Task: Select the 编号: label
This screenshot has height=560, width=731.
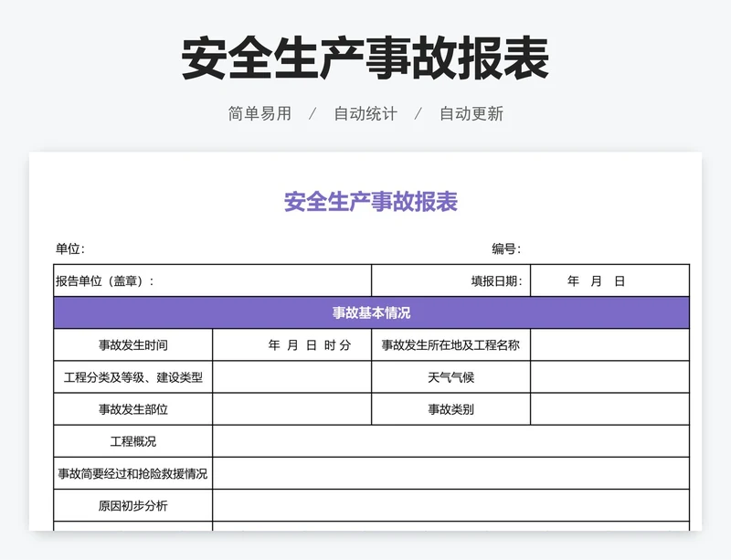Action: pos(506,249)
